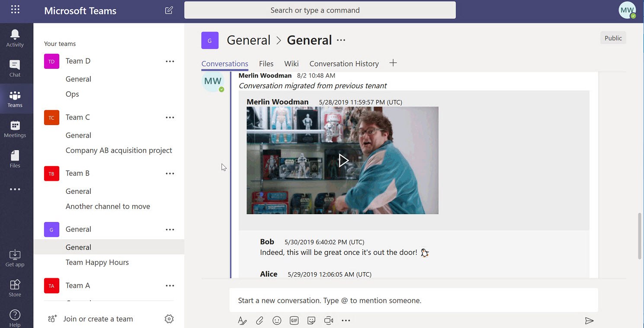Switch to the Conversations tab
The height and width of the screenshot is (328, 644).
[x=225, y=64]
